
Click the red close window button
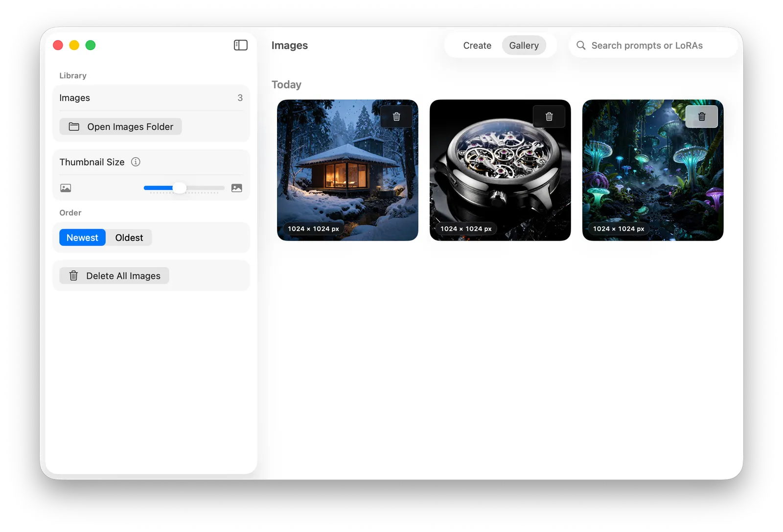58,45
